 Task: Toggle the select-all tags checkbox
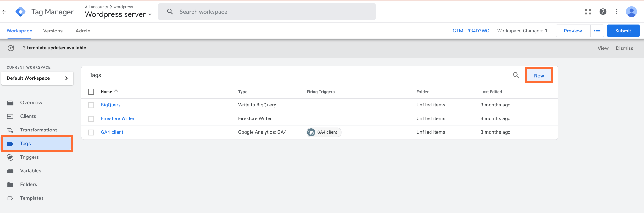[91, 92]
